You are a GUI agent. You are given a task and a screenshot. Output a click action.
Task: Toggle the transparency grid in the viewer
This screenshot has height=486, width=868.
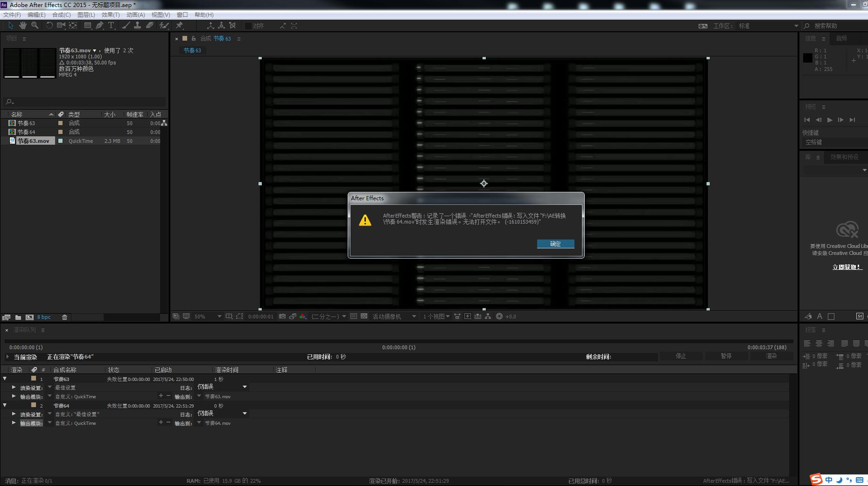pos(364,317)
